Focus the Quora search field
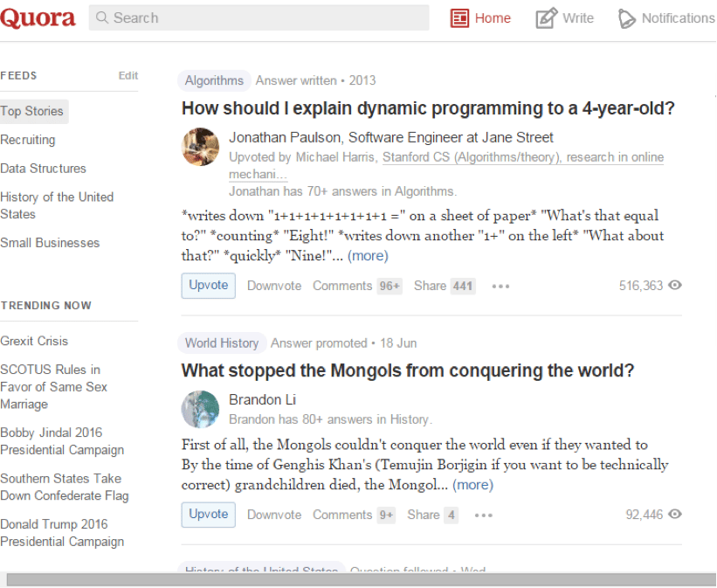Screen dimensions: 717x588 [x=259, y=17]
